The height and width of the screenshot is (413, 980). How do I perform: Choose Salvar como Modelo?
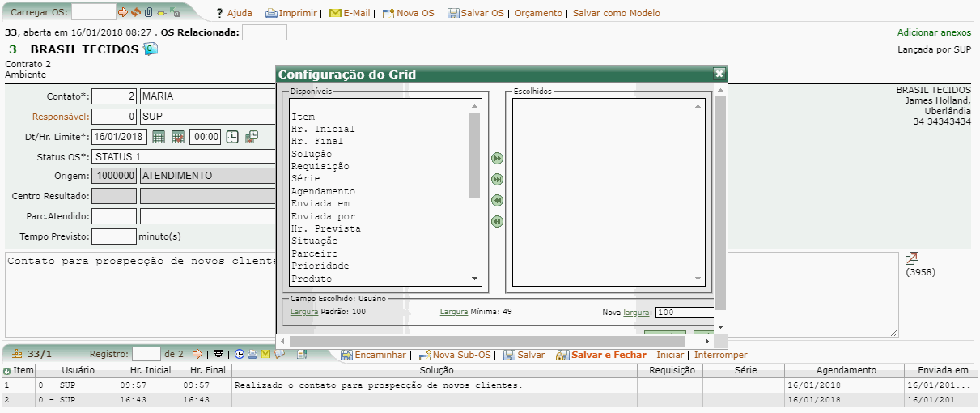click(617, 13)
